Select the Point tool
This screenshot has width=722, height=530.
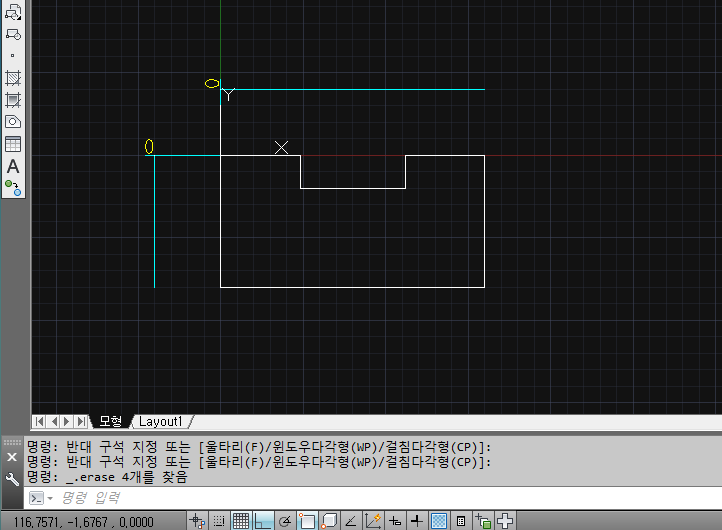(x=13, y=56)
